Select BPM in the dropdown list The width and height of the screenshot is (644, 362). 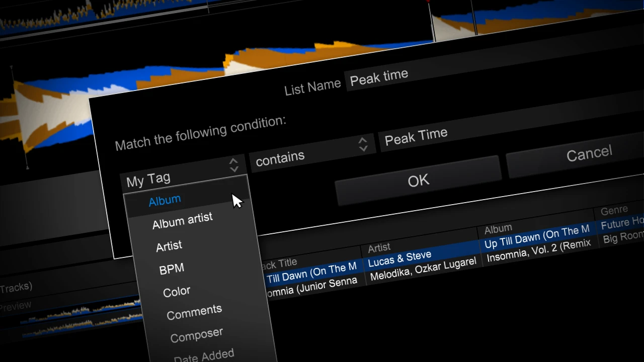(172, 269)
